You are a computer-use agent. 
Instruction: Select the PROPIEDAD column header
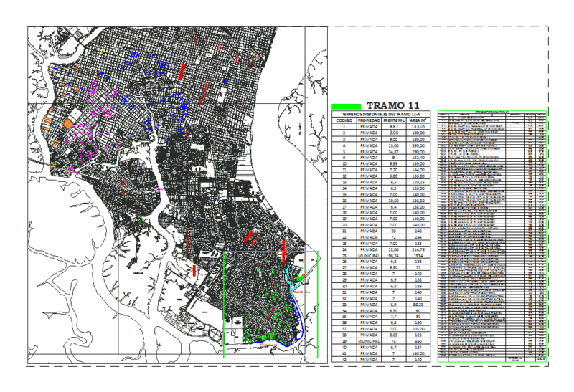click(x=369, y=120)
